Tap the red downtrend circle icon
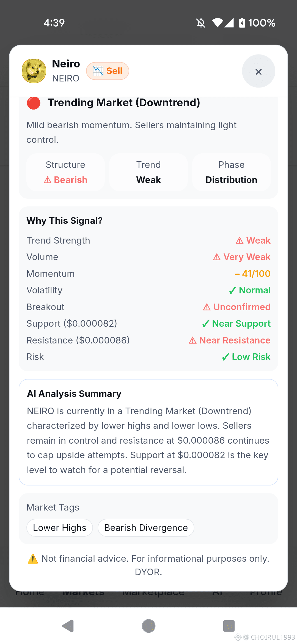The width and height of the screenshot is (297, 644). click(x=34, y=103)
